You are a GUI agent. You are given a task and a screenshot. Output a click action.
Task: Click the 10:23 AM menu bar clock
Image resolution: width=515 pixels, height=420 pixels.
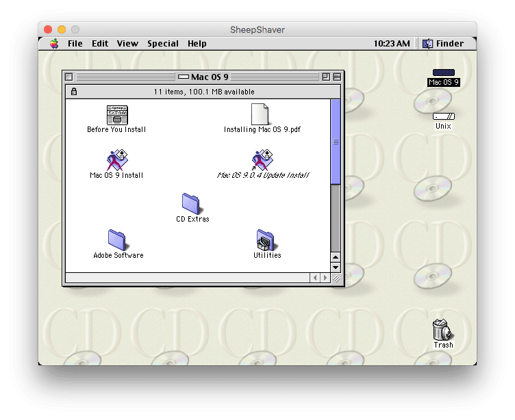tap(392, 43)
